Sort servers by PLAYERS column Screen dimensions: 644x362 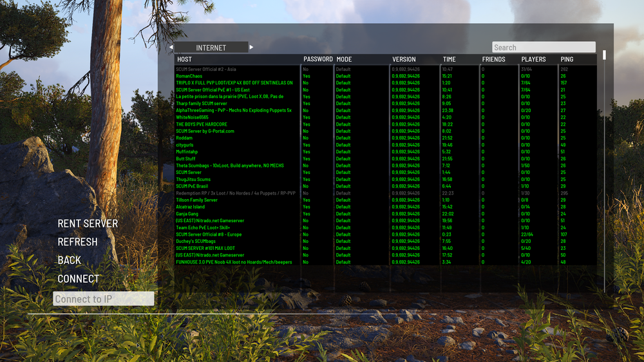[533, 59]
